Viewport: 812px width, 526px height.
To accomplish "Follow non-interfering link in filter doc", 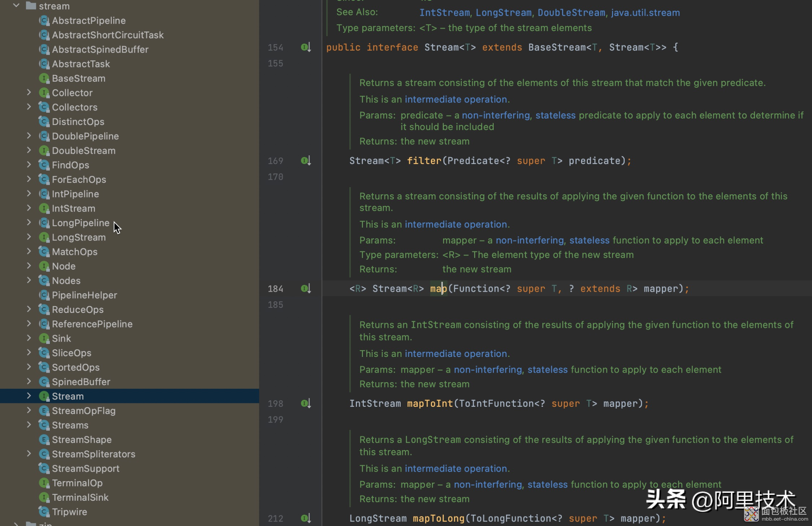I will [496, 115].
